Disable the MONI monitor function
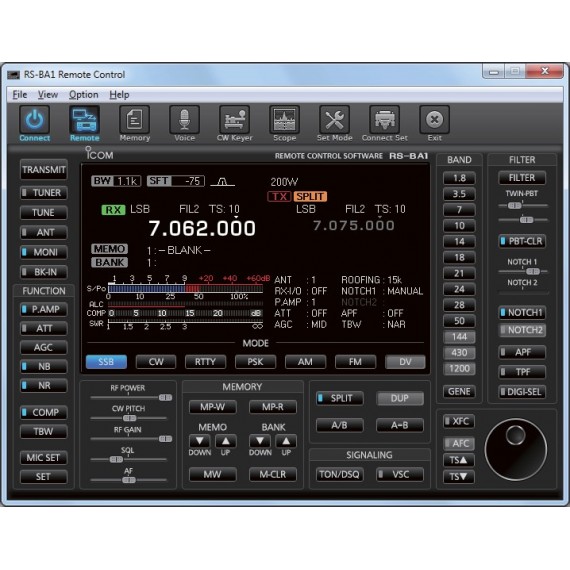This screenshot has width=570, height=570. [x=44, y=252]
